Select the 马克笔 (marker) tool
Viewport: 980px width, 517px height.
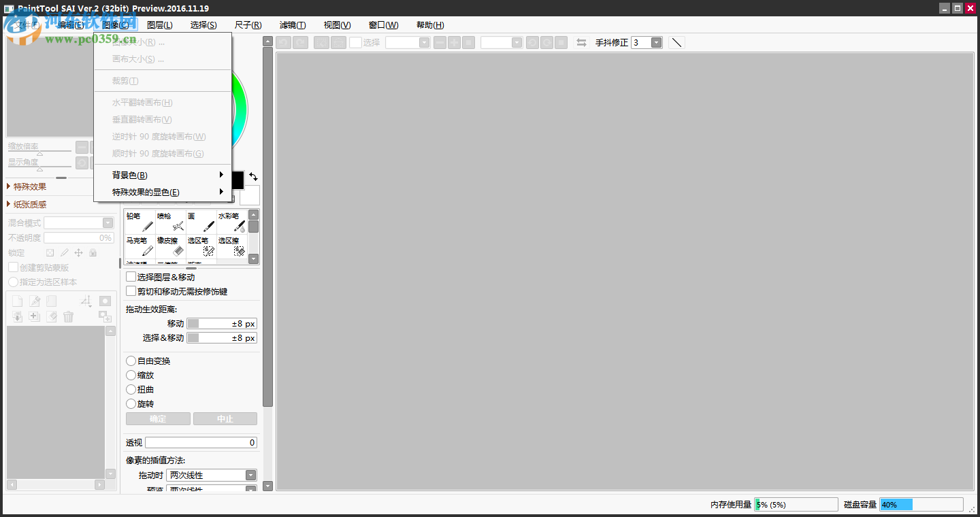pyautogui.click(x=140, y=245)
